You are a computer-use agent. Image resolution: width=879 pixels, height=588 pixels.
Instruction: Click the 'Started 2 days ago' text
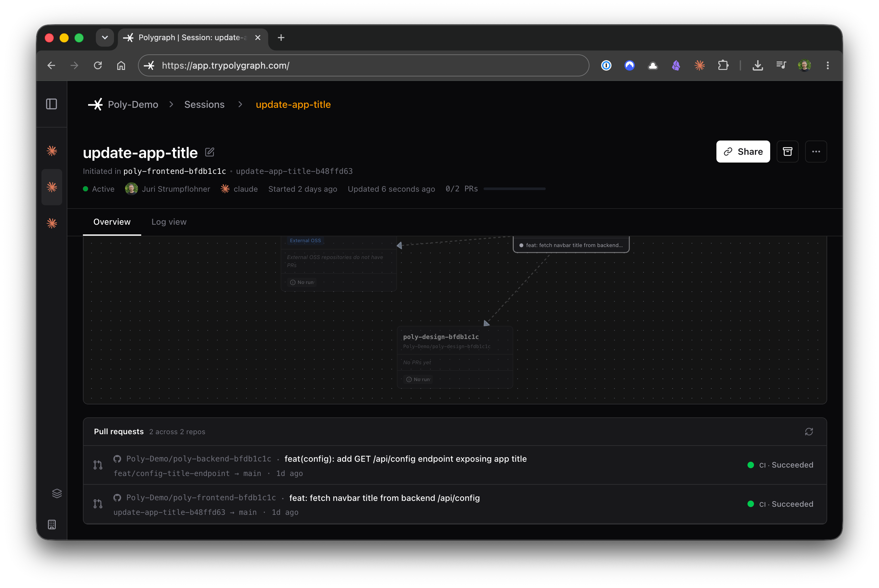click(303, 189)
